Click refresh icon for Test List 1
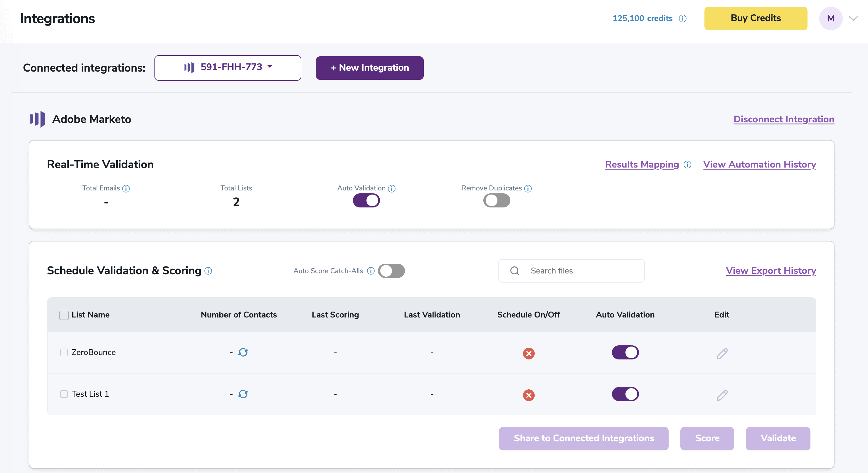This screenshot has height=473, width=868. tap(243, 394)
